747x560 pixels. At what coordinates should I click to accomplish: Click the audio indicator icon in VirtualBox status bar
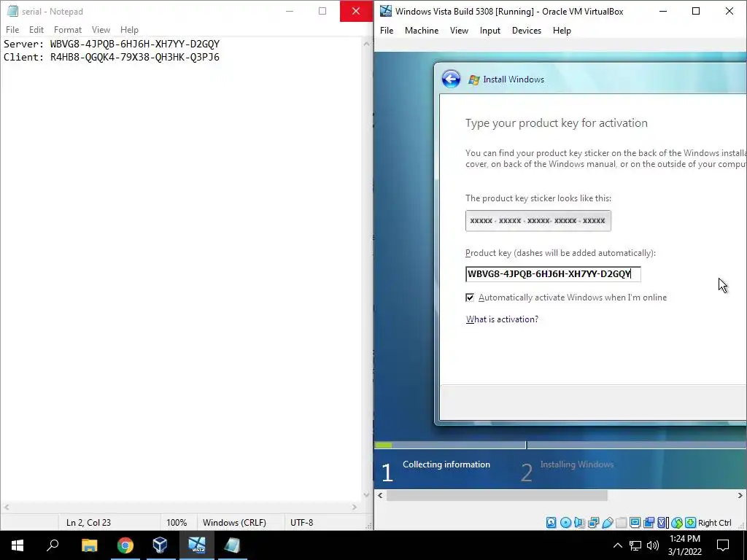579,522
